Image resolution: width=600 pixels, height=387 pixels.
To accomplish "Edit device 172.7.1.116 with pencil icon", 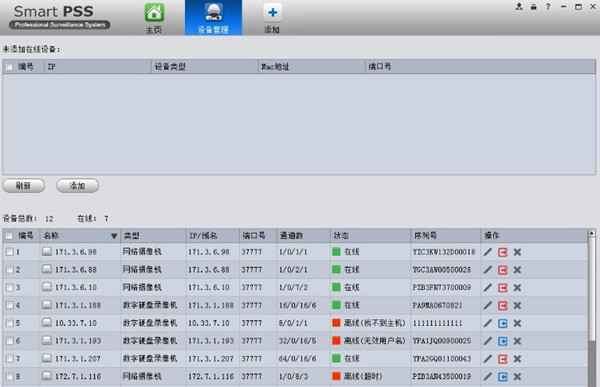I will pyautogui.click(x=488, y=377).
